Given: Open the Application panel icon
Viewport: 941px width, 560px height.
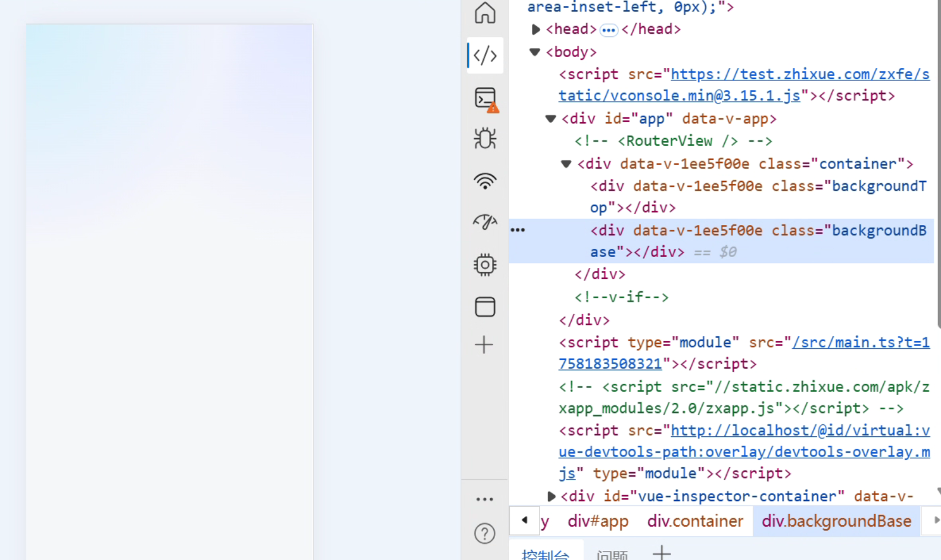Looking at the screenshot, I should [x=485, y=307].
